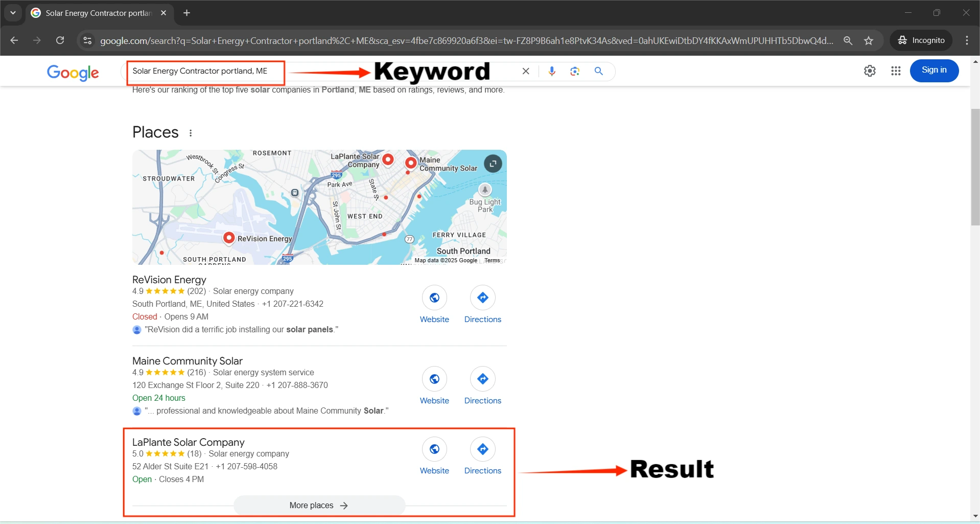Open the zoom magnifier in address bar
The height and width of the screenshot is (524, 980).
click(848, 40)
